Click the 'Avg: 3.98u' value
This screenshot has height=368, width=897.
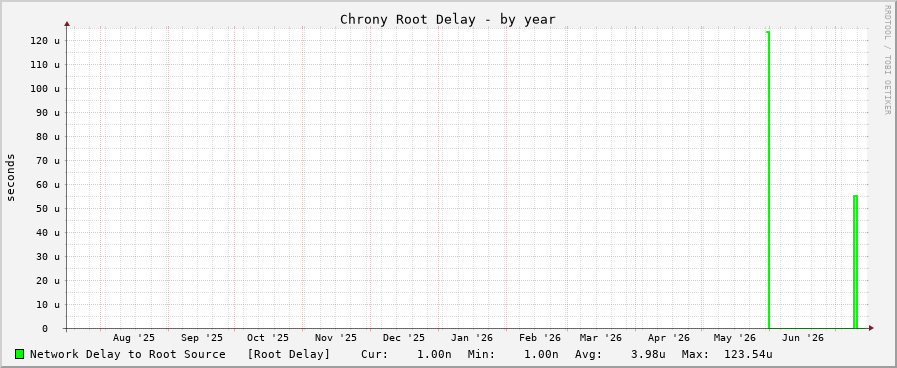click(620, 354)
